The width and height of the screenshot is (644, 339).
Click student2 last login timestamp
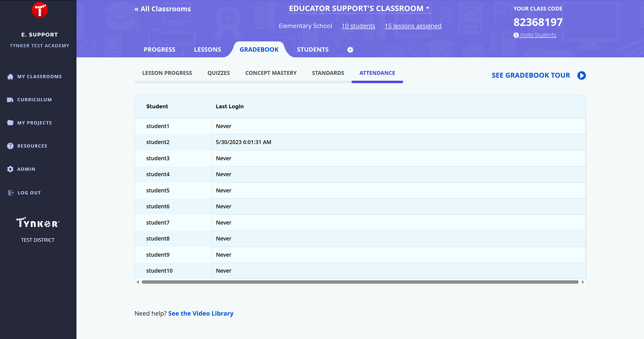[x=243, y=142]
